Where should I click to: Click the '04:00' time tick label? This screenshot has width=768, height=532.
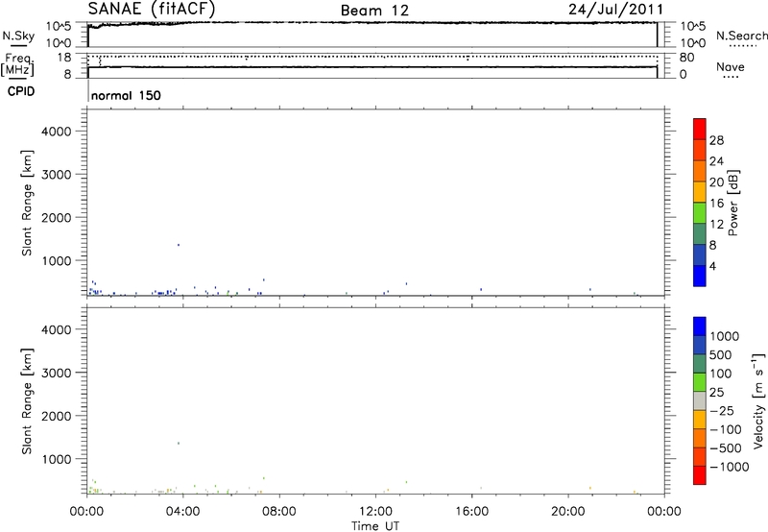(x=183, y=512)
